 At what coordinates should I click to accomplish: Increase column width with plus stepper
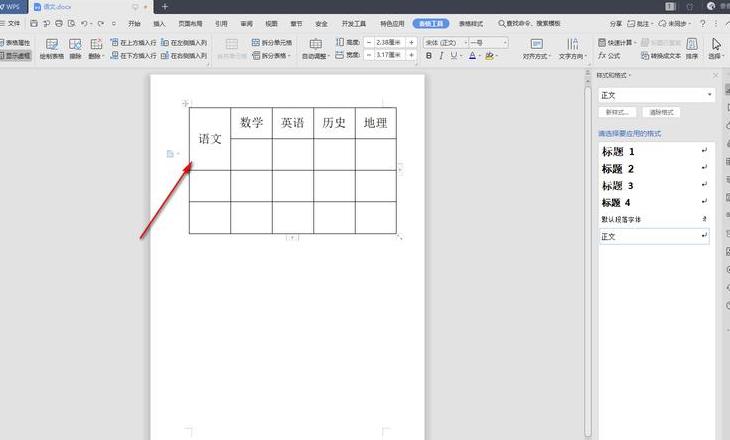click(412, 55)
